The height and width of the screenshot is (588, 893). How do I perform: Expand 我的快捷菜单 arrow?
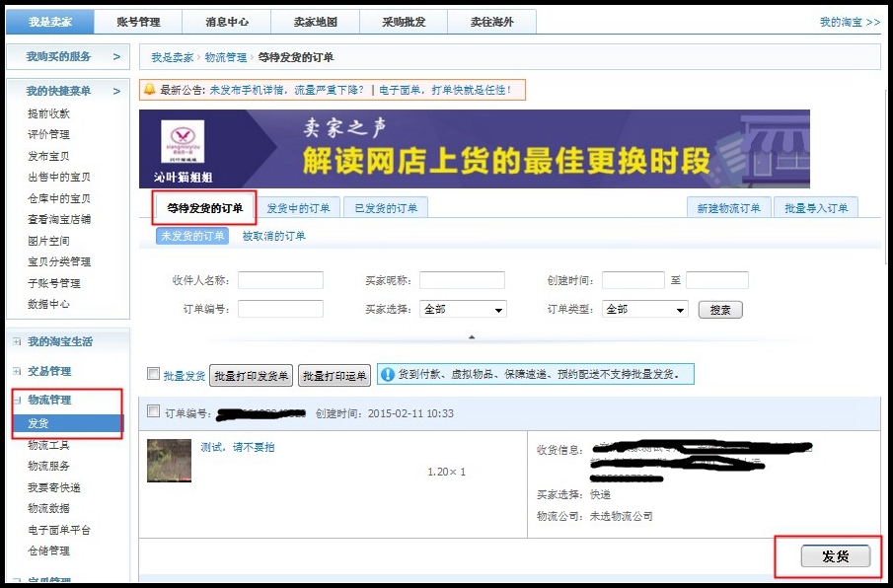(116, 91)
